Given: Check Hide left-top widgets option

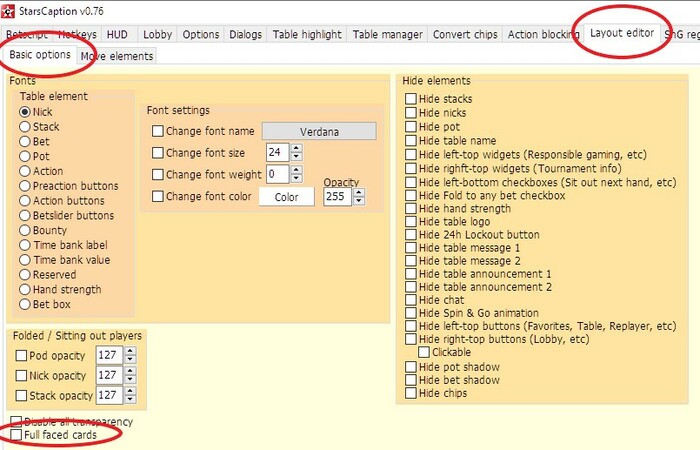Looking at the screenshot, I should click(411, 154).
